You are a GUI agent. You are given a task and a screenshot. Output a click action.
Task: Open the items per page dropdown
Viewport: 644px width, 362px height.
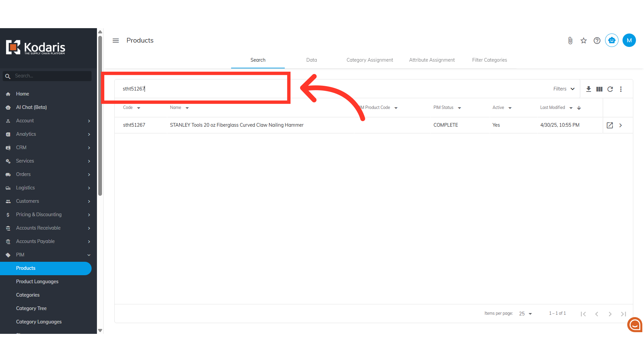[x=525, y=314]
